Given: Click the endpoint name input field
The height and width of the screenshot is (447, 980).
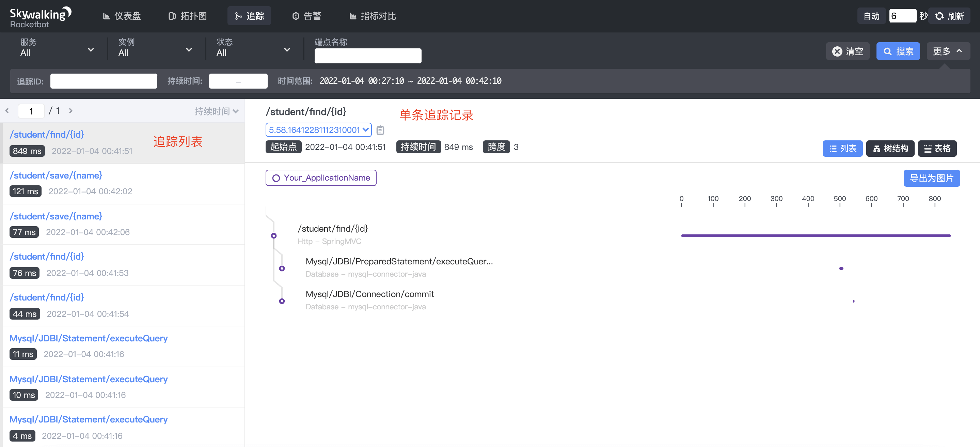Looking at the screenshot, I should (367, 56).
